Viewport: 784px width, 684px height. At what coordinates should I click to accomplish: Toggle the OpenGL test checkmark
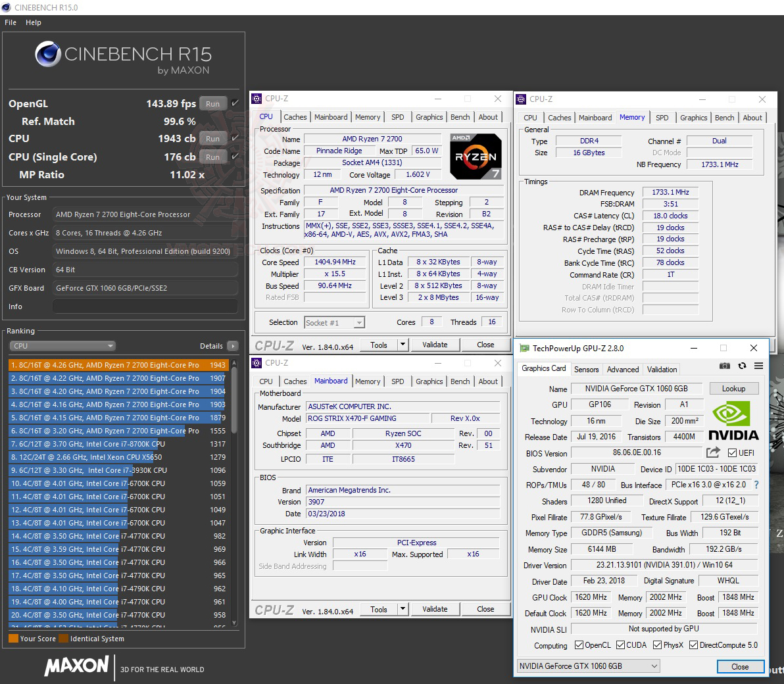[235, 103]
